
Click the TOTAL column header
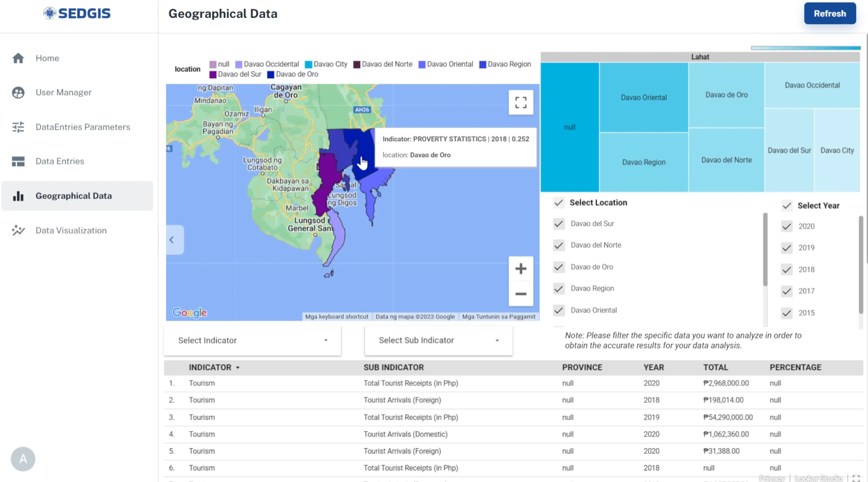715,367
